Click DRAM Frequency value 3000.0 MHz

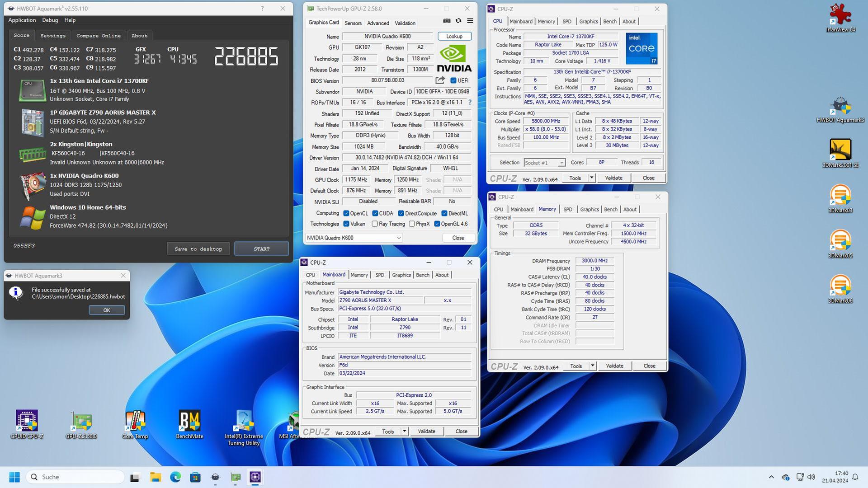[594, 261]
